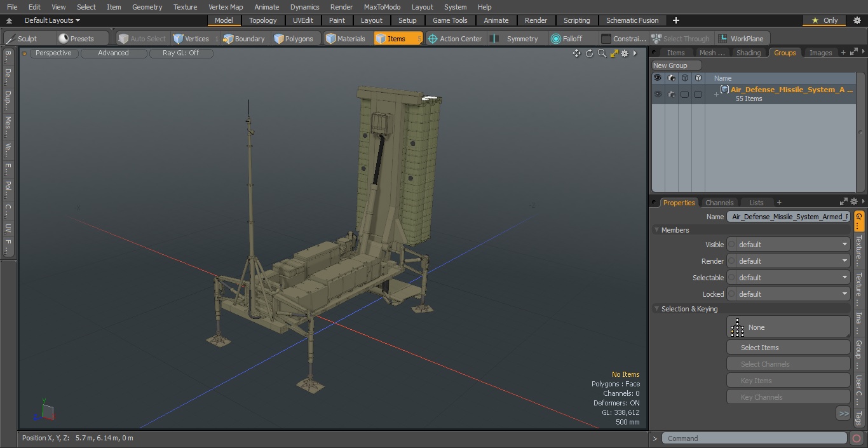Image resolution: width=868 pixels, height=448 pixels.
Task: Open the Geometry menu
Action: coord(147,7)
